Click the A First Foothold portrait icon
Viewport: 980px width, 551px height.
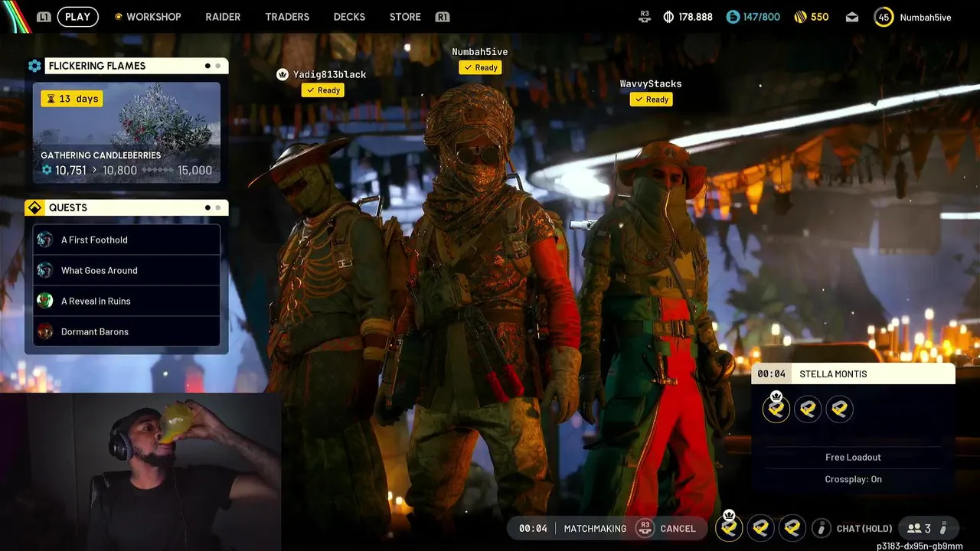coord(45,240)
